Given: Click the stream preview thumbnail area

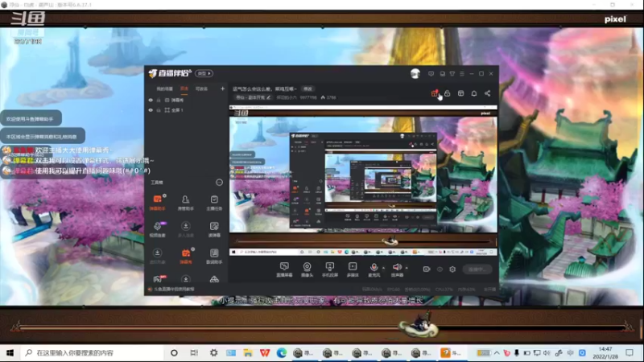Looking at the screenshot, I should point(363,180).
